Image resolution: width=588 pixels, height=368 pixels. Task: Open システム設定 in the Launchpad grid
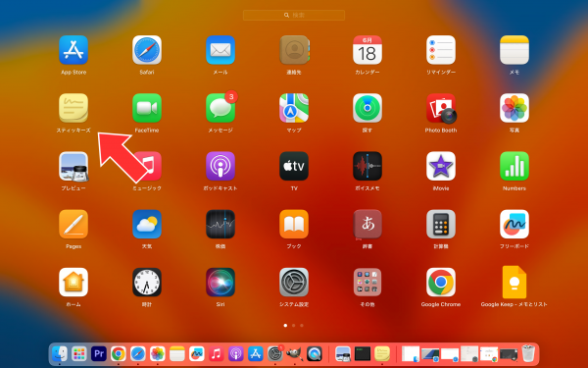[x=294, y=283]
